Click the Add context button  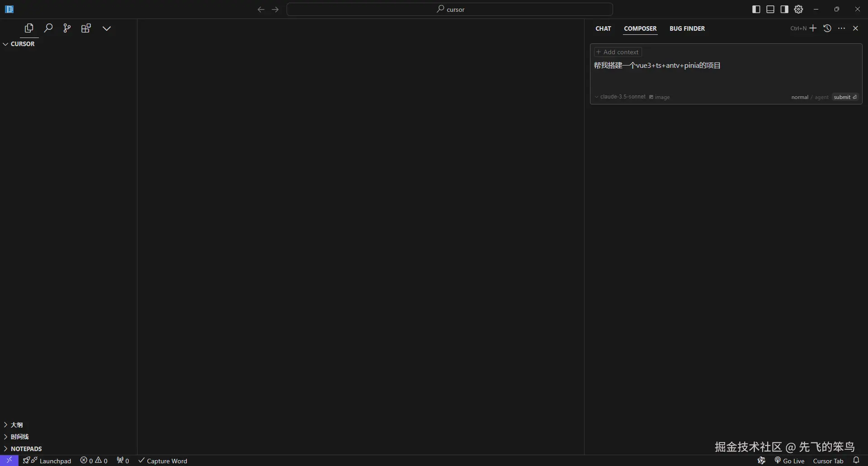click(618, 52)
